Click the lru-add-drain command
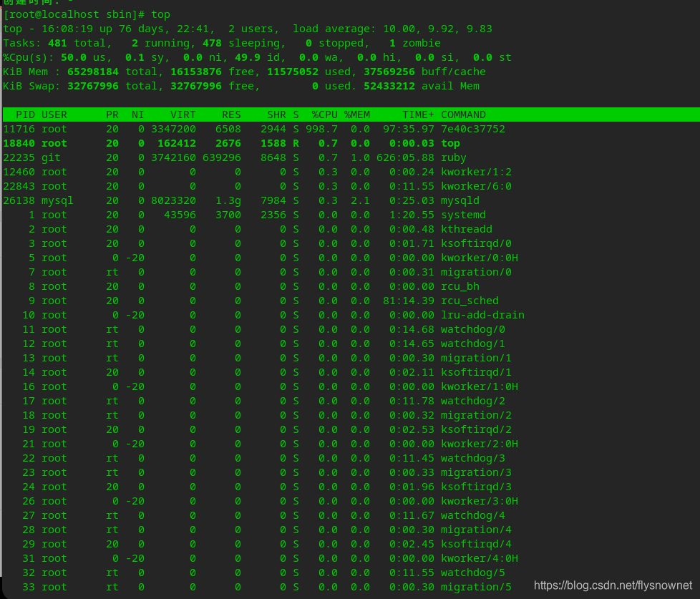This screenshot has width=700, height=599. 482,315
